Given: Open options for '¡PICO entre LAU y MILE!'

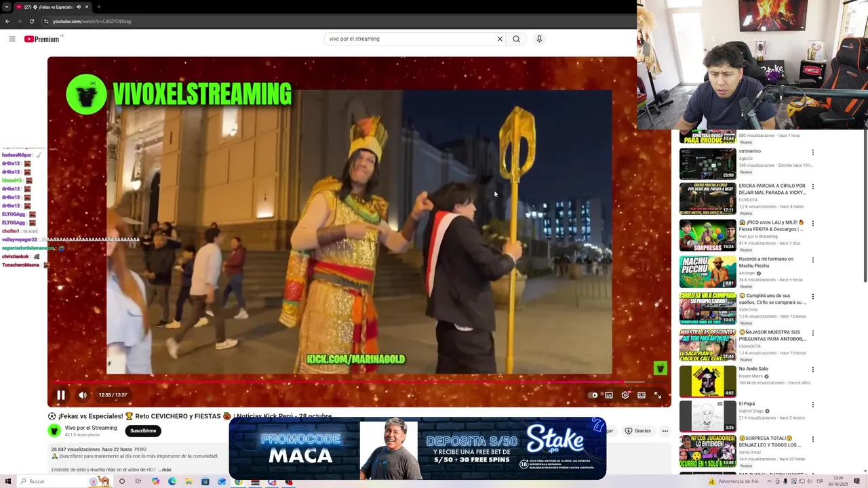Looking at the screenshot, I should point(812,223).
